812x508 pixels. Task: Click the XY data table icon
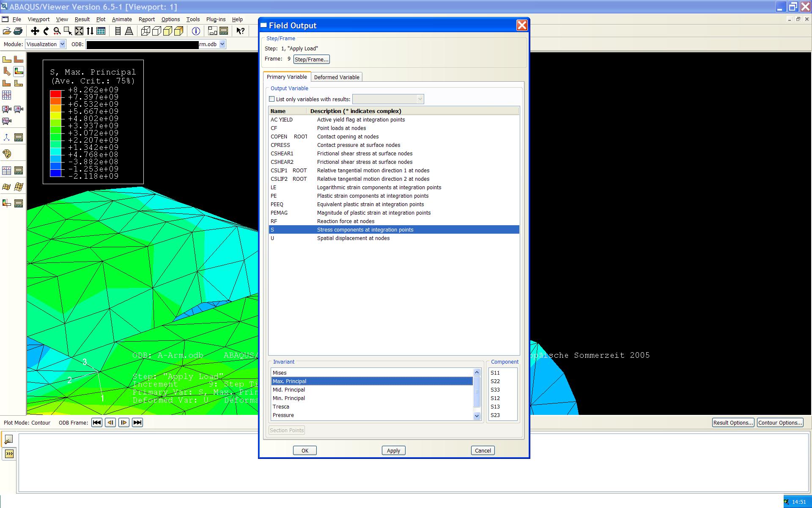click(7, 171)
